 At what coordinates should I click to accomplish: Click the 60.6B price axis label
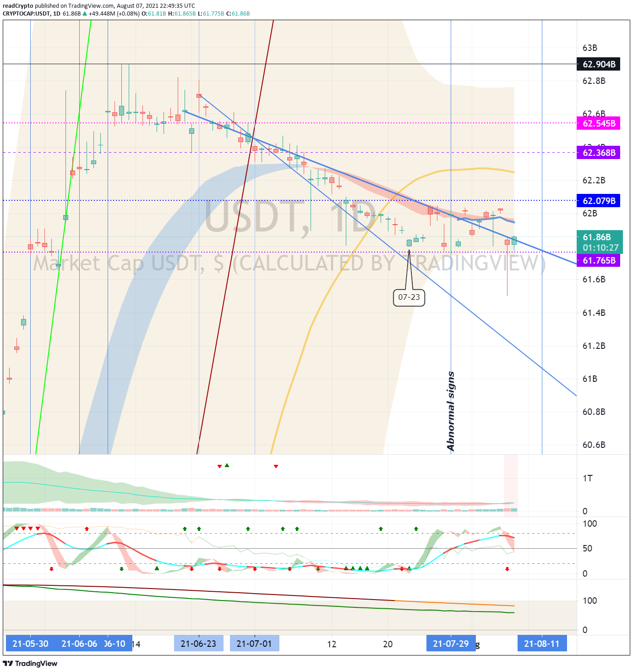tap(594, 445)
